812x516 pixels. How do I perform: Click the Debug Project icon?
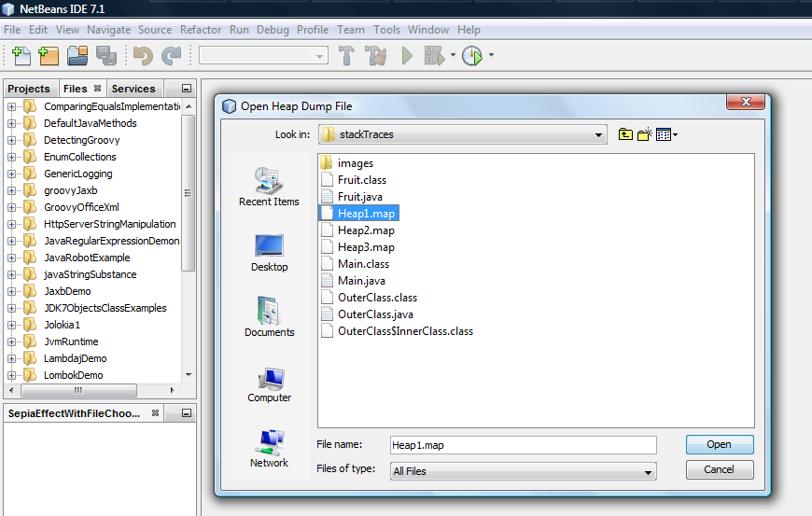[x=434, y=55]
